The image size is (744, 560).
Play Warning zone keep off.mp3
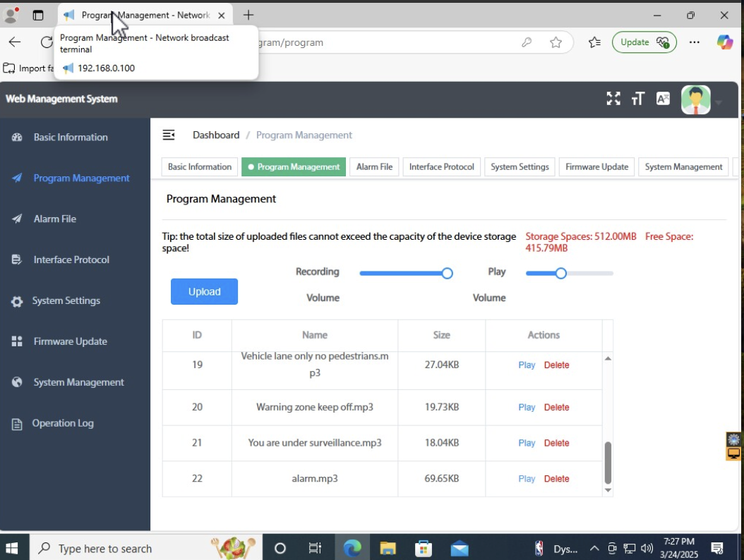click(x=527, y=408)
